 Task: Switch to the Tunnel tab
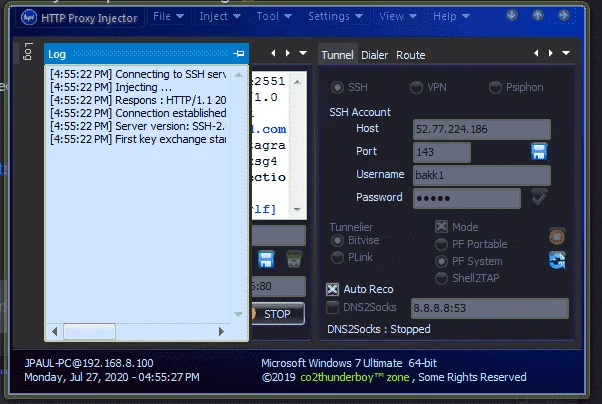click(x=337, y=55)
